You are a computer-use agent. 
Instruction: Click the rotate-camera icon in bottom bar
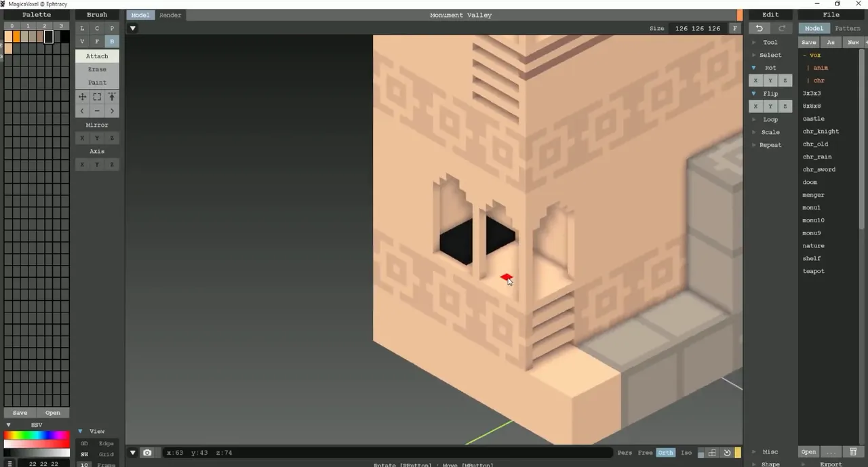pyautogui.click(x=727, y=453)
